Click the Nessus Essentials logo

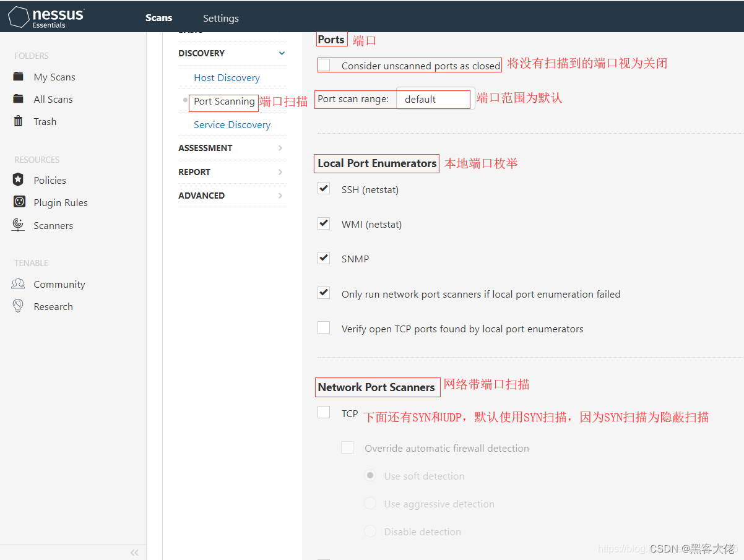point(46,17)
